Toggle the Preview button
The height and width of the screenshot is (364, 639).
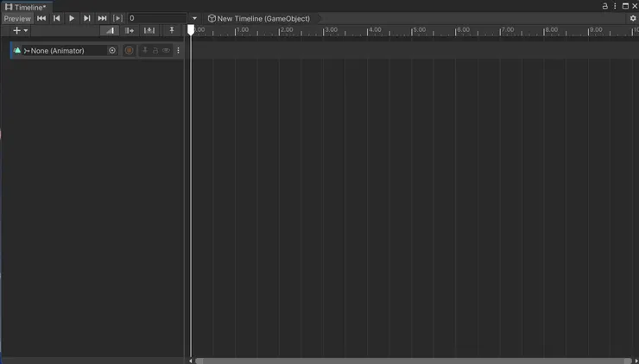[x=17, y=18]
